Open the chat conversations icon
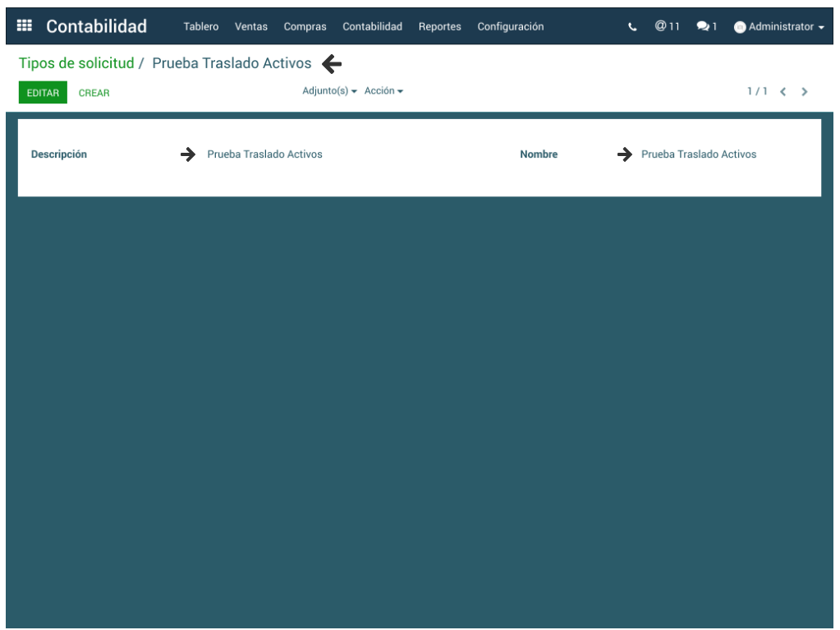The width and height of the screenshot is (840, 630). pos(706,27)
